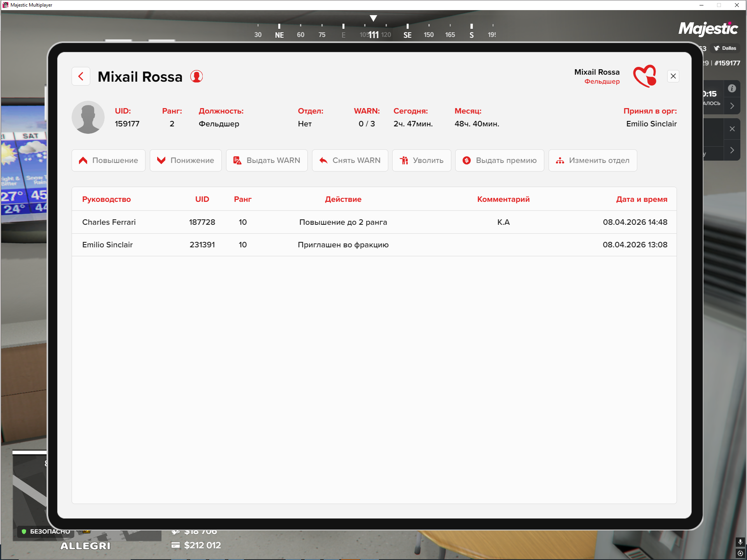
Task: Click the microphone icon at bottom right
Action: click(x=740, y=542)
